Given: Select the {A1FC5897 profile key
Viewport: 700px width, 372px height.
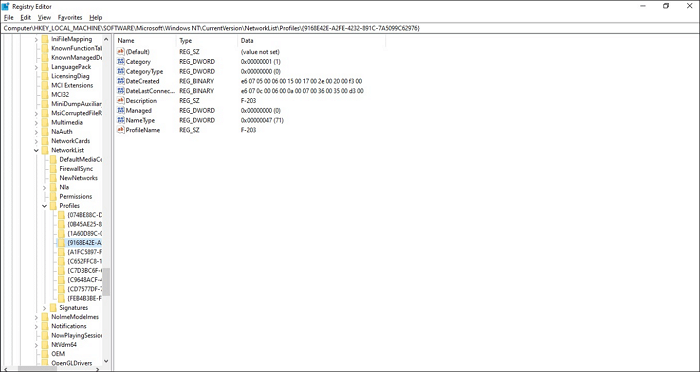Looking at the screenshot, I should point(85,252).
